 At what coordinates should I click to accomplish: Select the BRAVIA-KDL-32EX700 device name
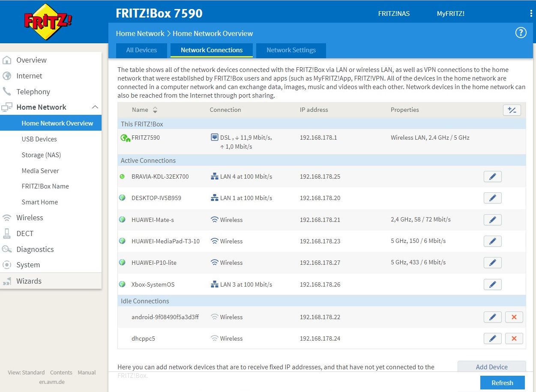click(160, 177)
